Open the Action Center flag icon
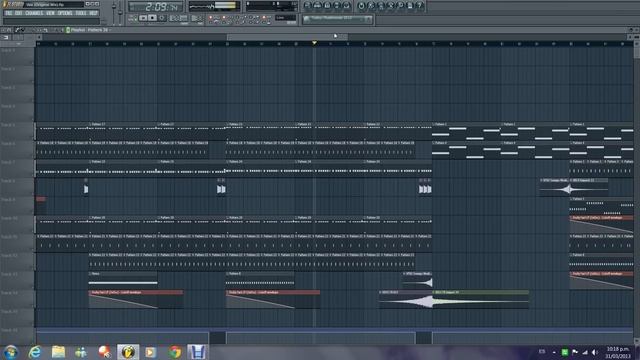This screenshot has height=360, width=640. [575, 352]
